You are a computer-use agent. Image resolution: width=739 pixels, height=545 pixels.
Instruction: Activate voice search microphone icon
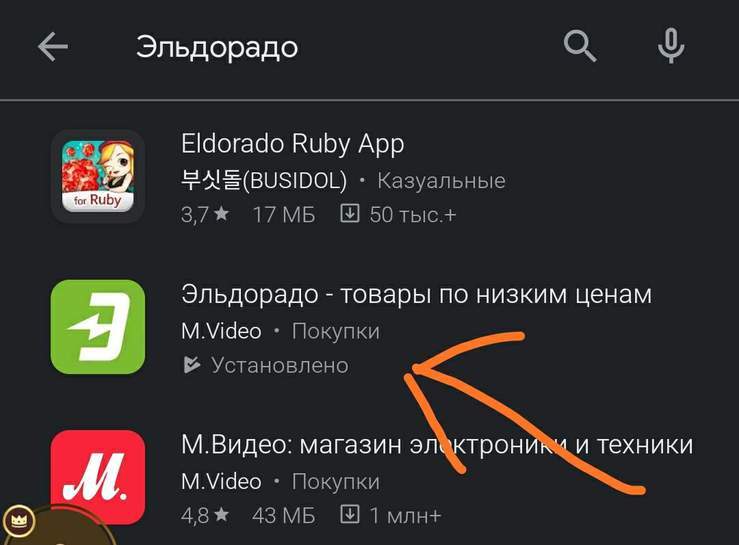tap(670, 46)
